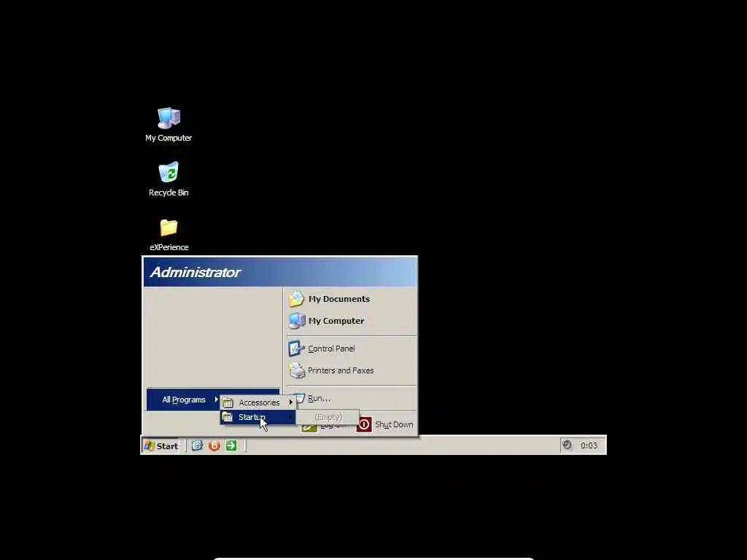Click the green arrow quick launch icon
Viewport: 747px width, 560px height.
click(231, 446)
